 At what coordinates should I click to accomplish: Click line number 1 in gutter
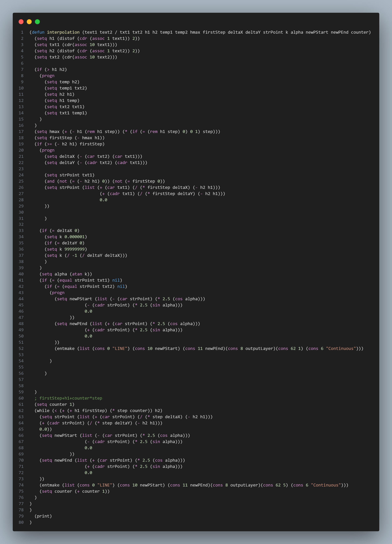point(22,32)
